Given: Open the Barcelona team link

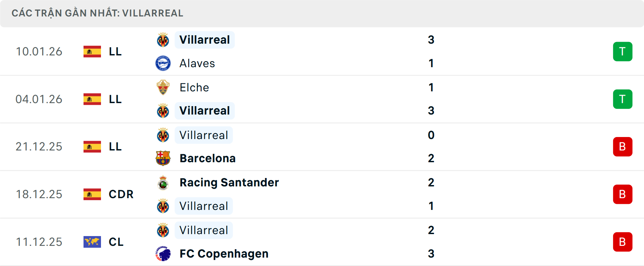Looking at the screenshot, I should [x=208, y=158].
